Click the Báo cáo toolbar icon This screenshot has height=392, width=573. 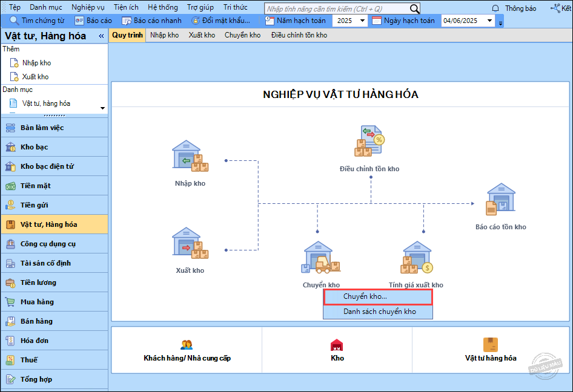tap(79, 21)
